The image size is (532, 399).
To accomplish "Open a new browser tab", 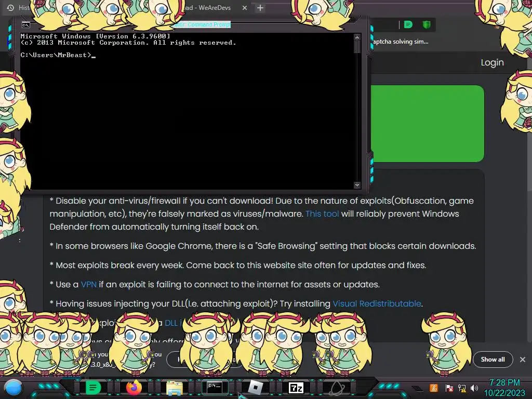I will 260,8.
